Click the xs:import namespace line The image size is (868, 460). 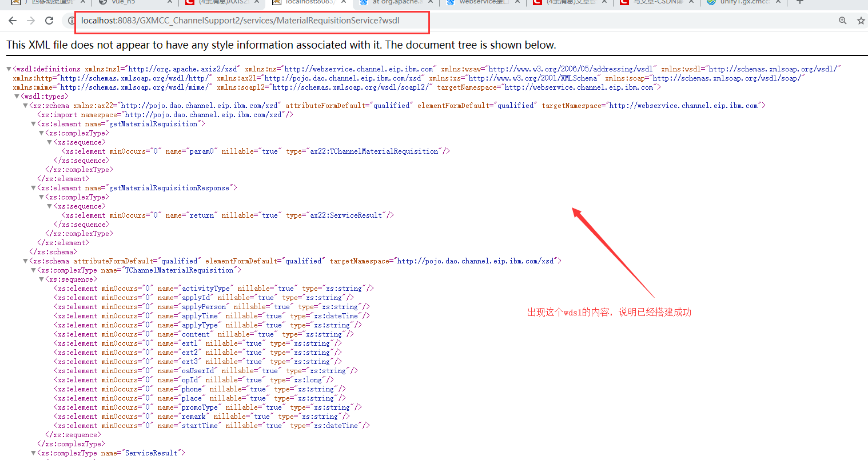click(165, 115)
